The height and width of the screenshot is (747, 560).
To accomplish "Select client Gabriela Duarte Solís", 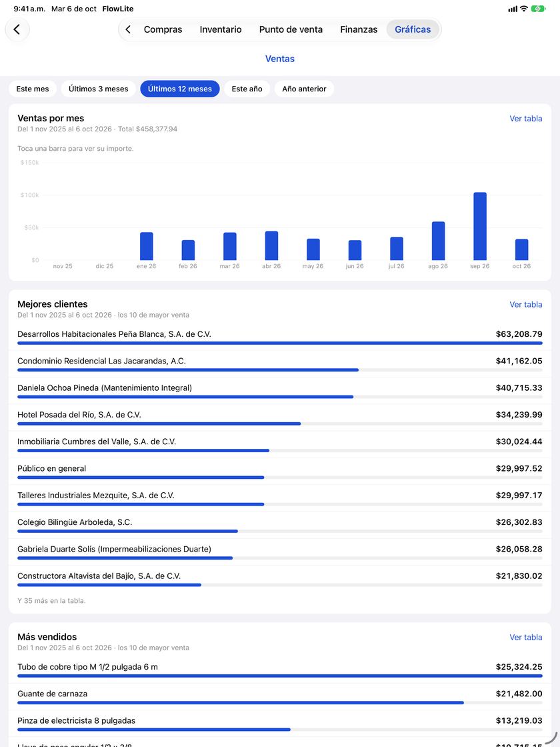I will 280,552.
